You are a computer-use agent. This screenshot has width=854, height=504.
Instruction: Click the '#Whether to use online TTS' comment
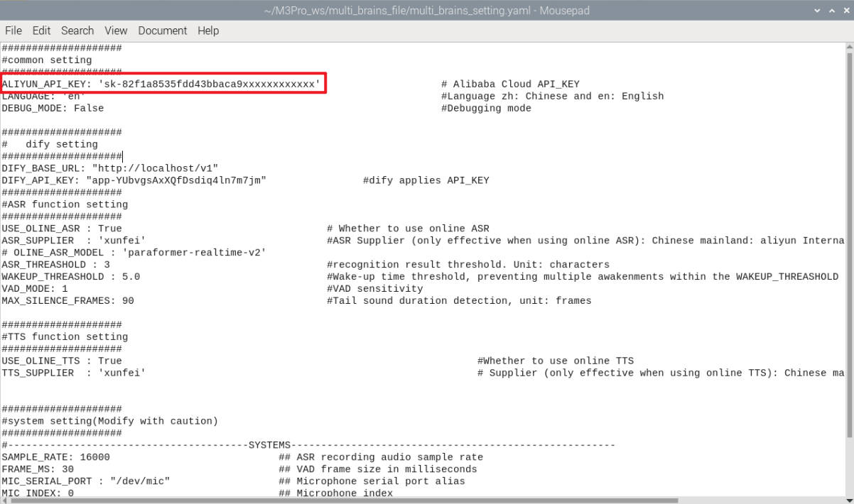click(x=556, y=361)
